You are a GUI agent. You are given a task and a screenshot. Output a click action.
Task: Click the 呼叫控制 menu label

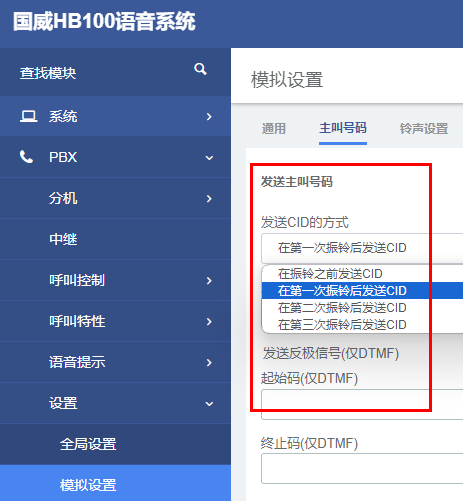pyautogui.click(x=77, y=280)
